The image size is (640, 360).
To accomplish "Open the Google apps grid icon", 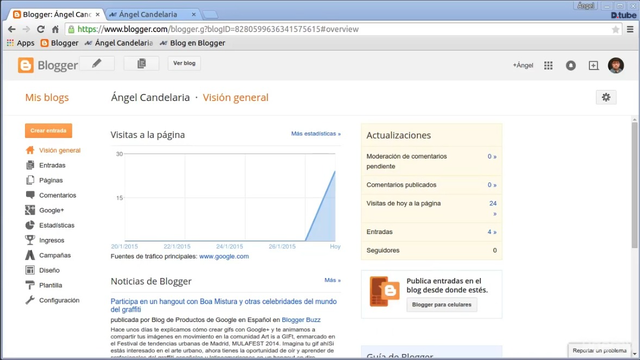I will [x=548, y=65].
